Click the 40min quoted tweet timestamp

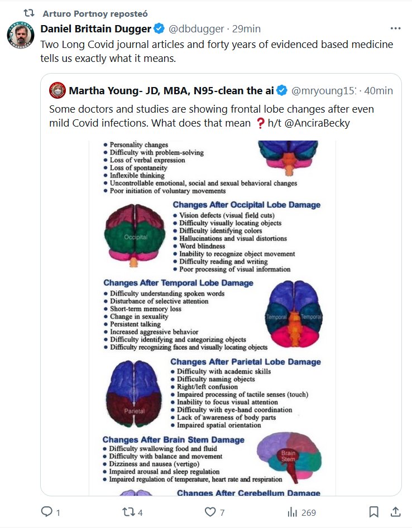378,90
